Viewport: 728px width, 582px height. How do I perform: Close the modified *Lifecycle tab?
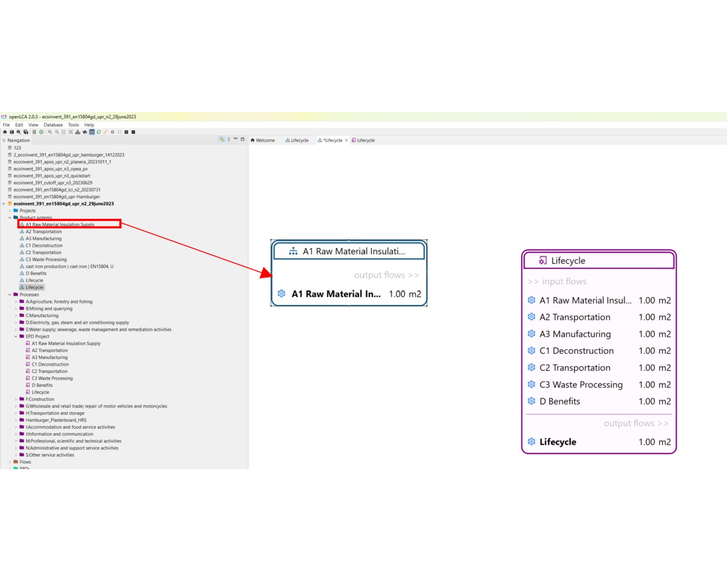[346, 141]
